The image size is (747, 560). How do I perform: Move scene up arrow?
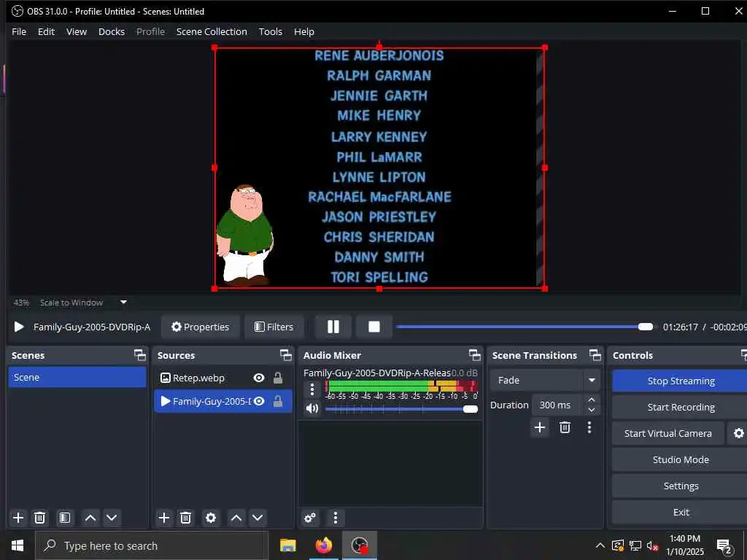90,518
